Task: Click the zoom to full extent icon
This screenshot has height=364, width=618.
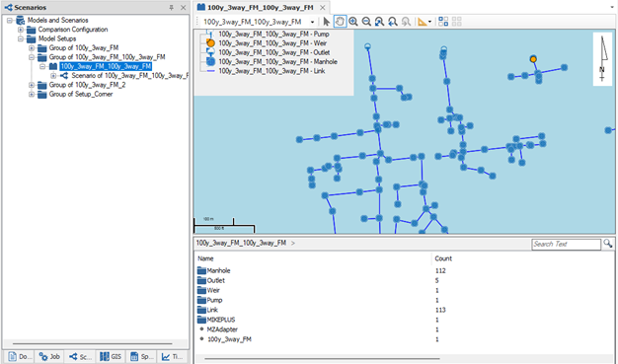Action: point(379,22)
